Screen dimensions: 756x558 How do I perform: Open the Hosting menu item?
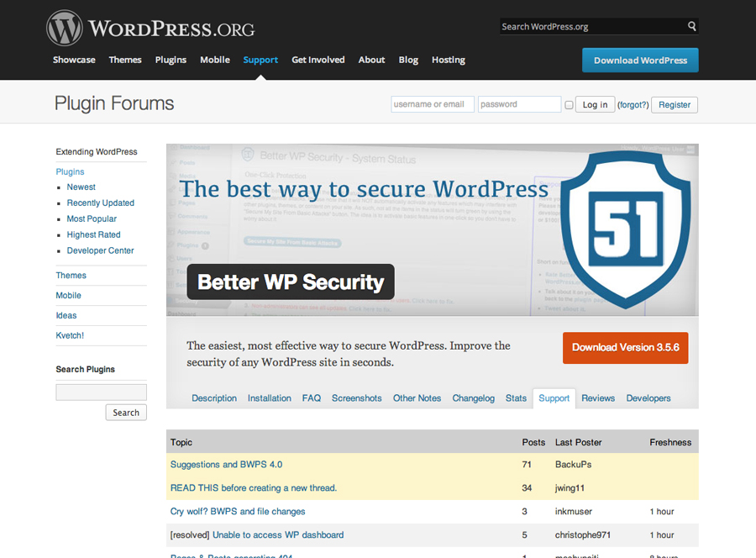pos(449,60)
